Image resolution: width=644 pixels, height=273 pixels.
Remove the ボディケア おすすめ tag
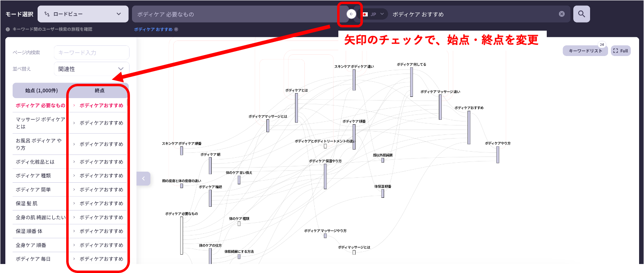(x=176, y=29)
